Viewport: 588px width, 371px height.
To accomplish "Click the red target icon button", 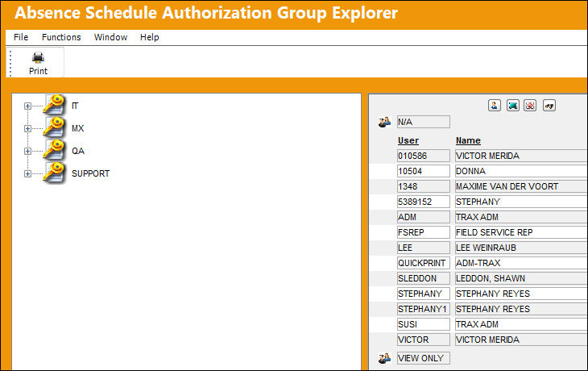I will tap(530, 106).
